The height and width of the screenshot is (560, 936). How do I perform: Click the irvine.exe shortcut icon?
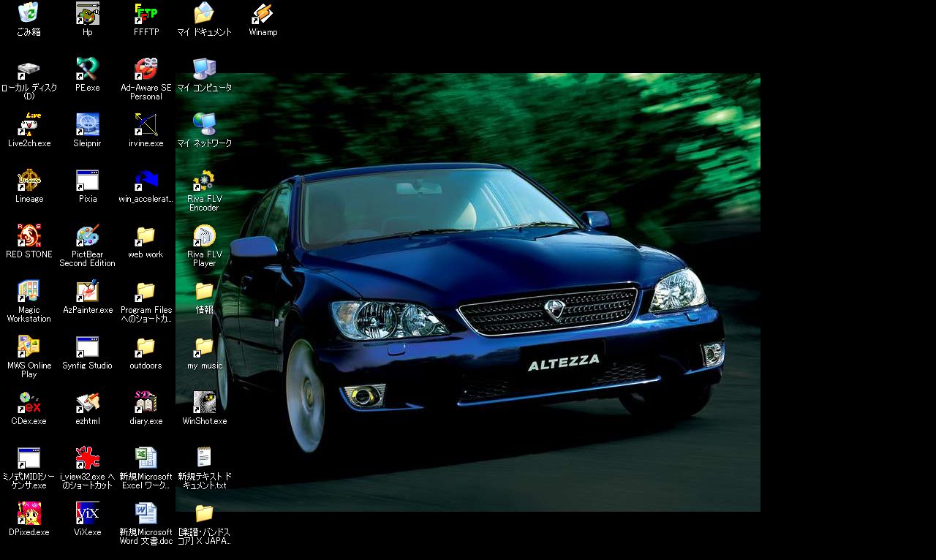click(146, 124)
